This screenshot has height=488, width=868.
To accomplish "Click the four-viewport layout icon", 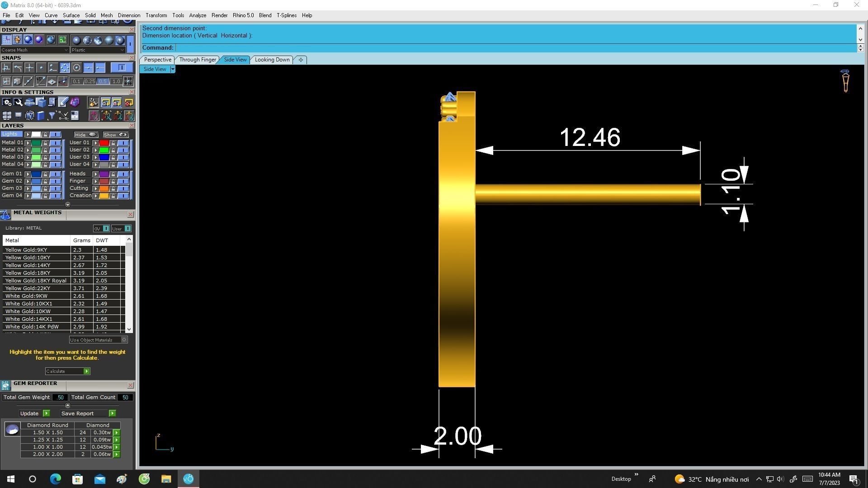I will click(x=7, y=116).
